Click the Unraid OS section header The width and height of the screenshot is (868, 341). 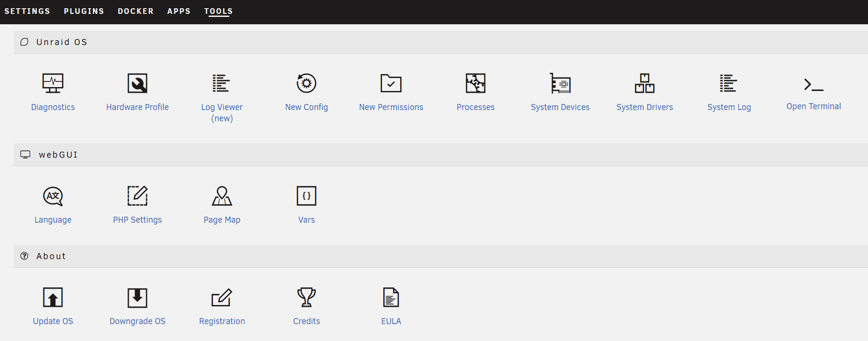(441, 42)
